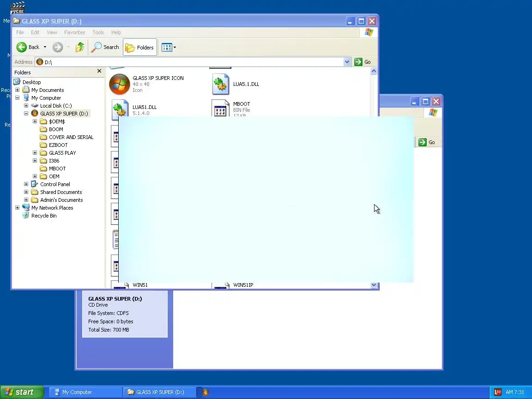Image resolution: width=532 pixels, height=399 pixels.
Task: Click scroll down arrow in file list
Action: coord(374,285)
